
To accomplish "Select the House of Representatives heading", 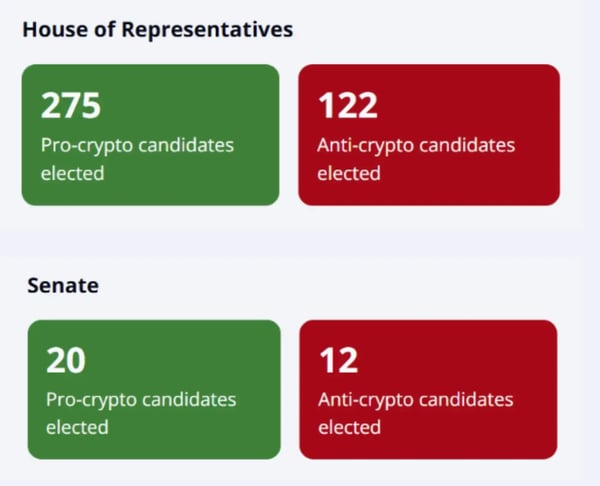I will (158, 29).
